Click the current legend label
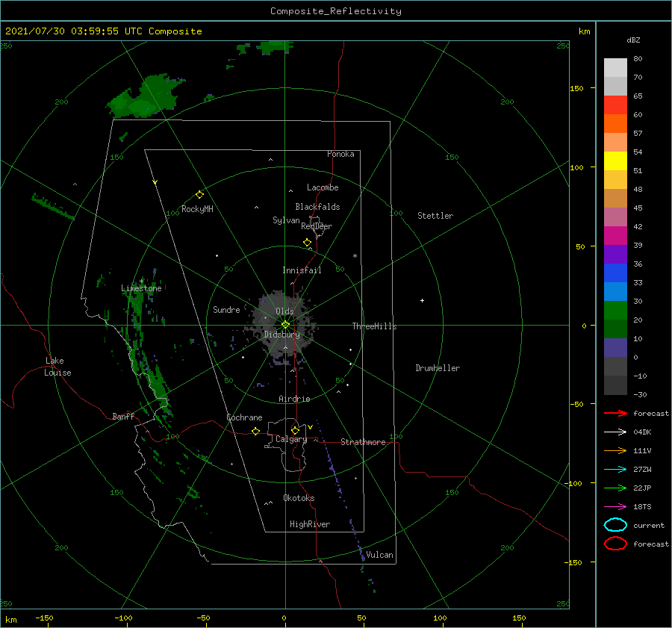Image resolution: width=672 pixels, height=628 pixels. click(649, 525)
